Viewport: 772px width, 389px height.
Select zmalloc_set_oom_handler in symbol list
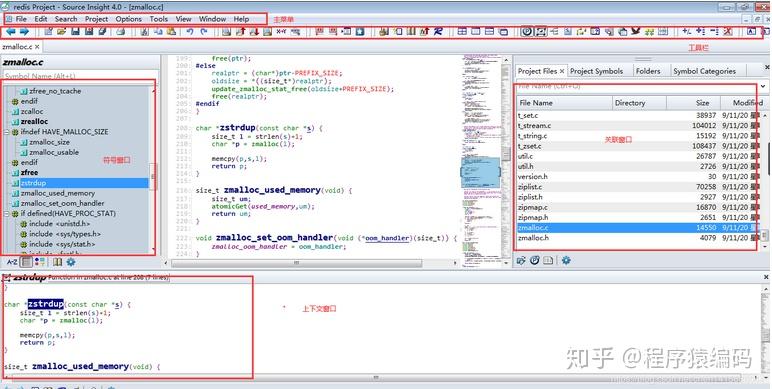click(x=63, y=203)
